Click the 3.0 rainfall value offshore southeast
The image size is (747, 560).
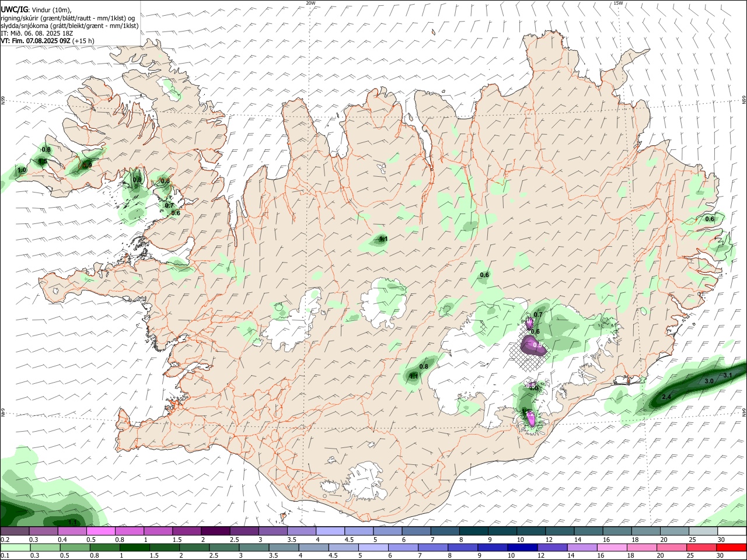coord(709,381)
